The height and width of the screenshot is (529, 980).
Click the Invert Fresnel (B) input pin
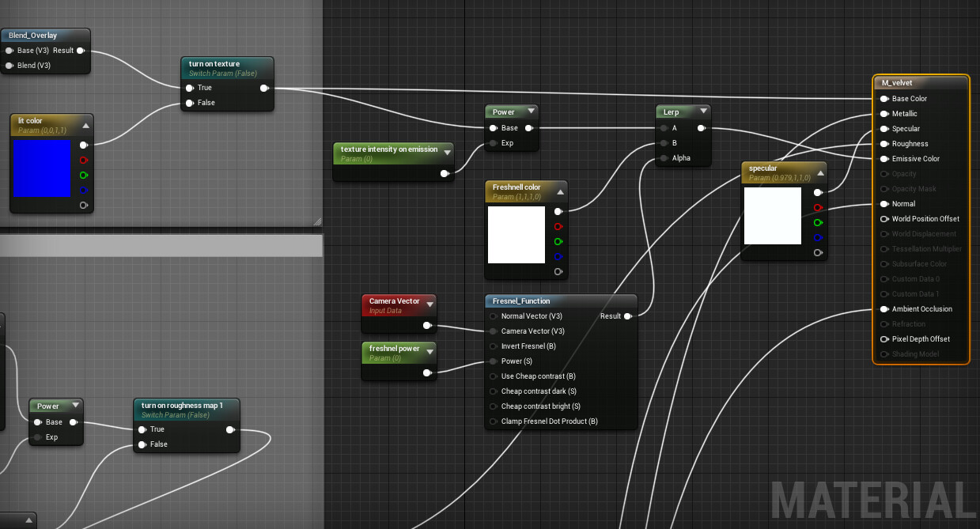coord(494,346)
